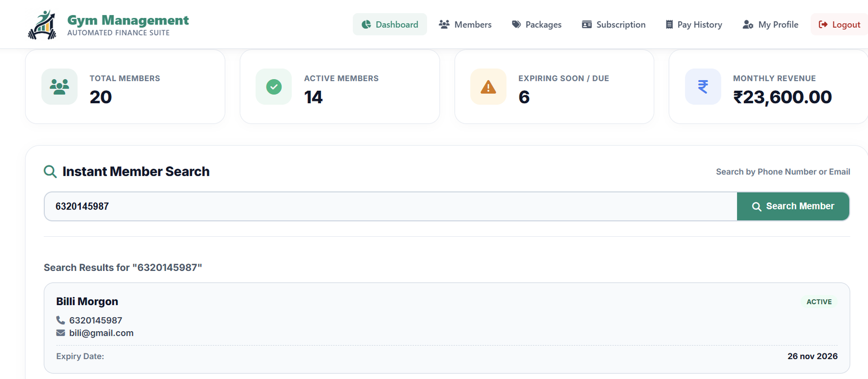The image size is (868, 379).
Task: Click the envelope icon next to bili@gmail.com
Action: [x=60, y=333]
